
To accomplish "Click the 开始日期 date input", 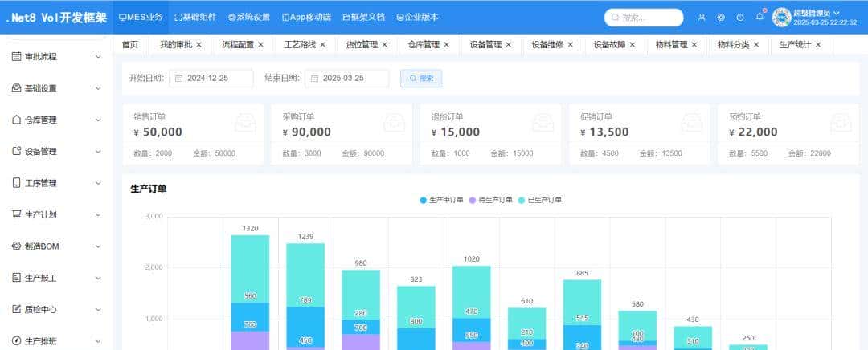I will 211,79.
